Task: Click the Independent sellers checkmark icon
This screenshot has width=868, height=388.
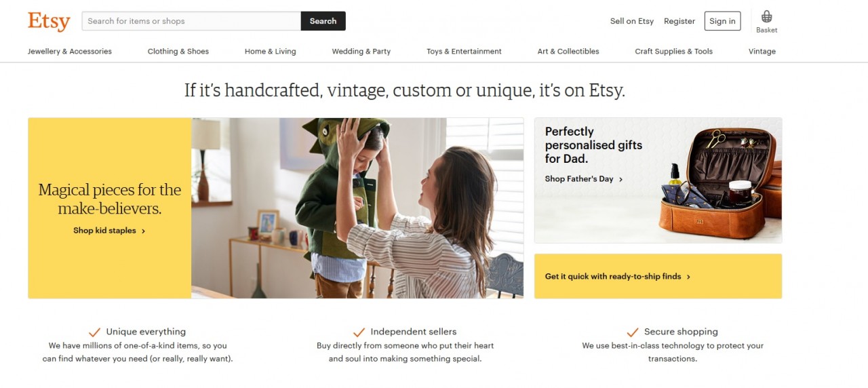Action: (359, 332)
